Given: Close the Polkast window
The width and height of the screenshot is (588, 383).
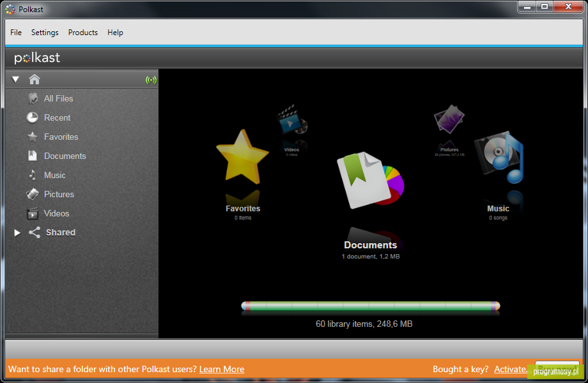Looking at the screenshot, I should [x=568, y=7].
